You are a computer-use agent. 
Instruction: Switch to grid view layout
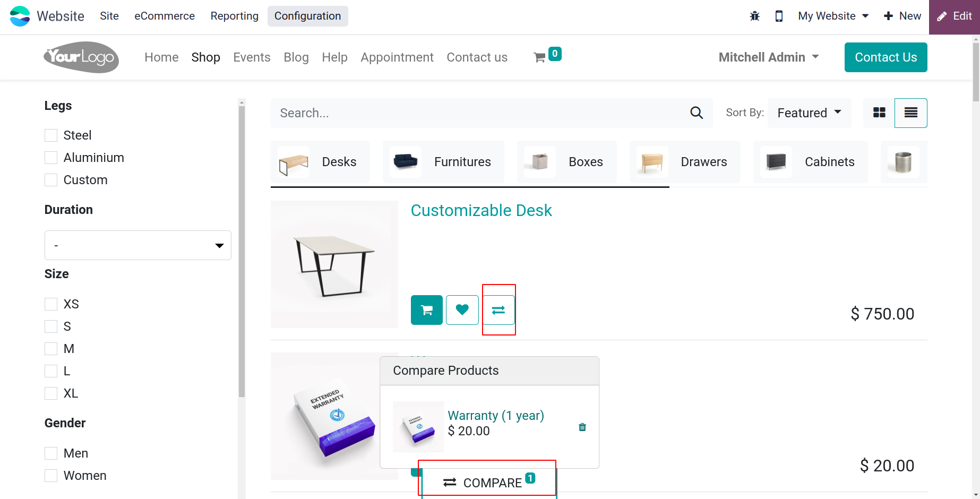[879, 113]
